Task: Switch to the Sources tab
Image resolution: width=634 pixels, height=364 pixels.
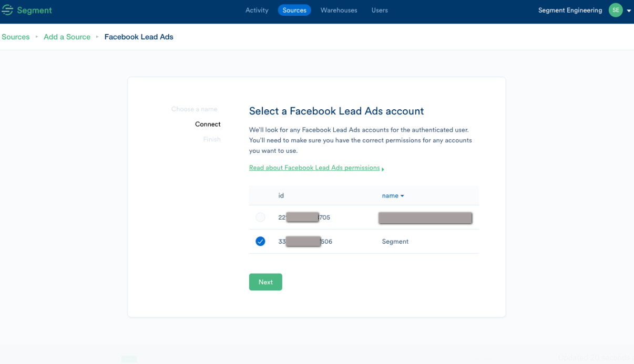Action: pos(294,10)
